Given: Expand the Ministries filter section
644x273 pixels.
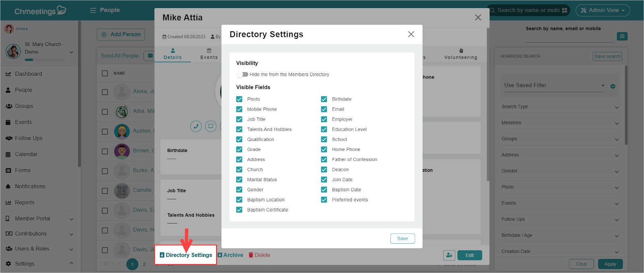Looking at the screenshot, I should pos(560,123).
